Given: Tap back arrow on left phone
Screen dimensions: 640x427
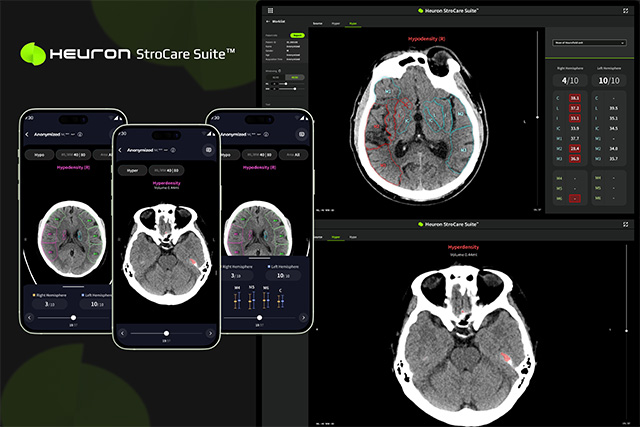Looking at the screenshot, I should [x=28, y=133].
